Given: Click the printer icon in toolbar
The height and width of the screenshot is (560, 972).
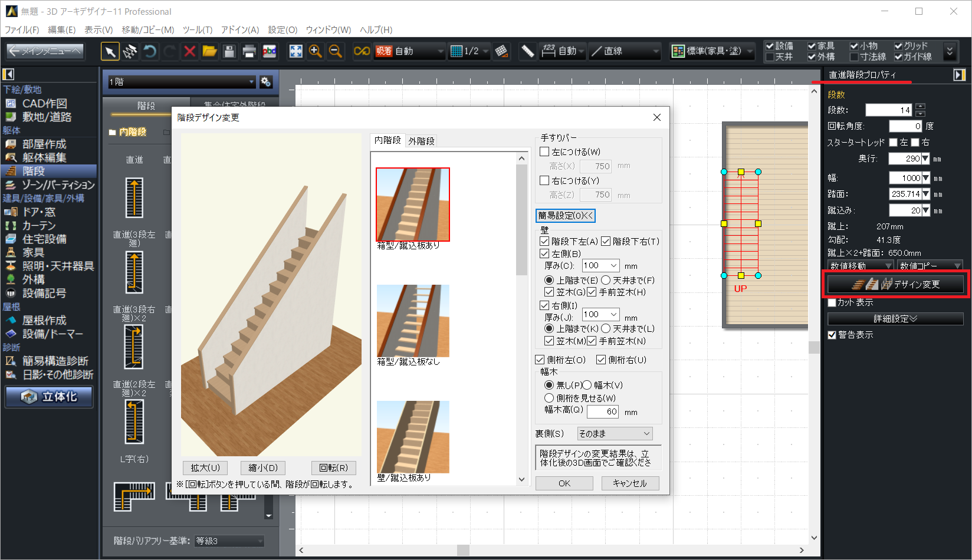Looking at the screenshot, I should 249,51.
